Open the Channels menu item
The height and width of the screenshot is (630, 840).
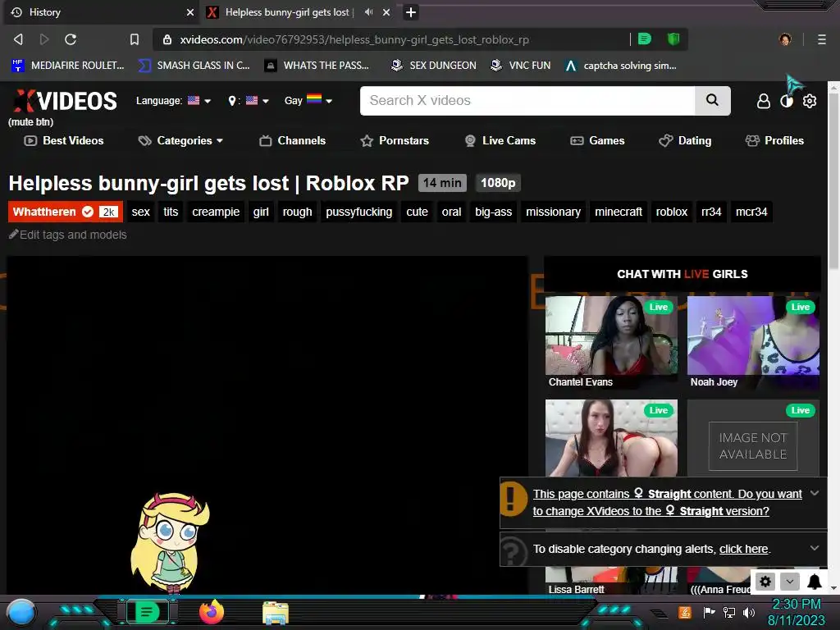coord(293,140)
